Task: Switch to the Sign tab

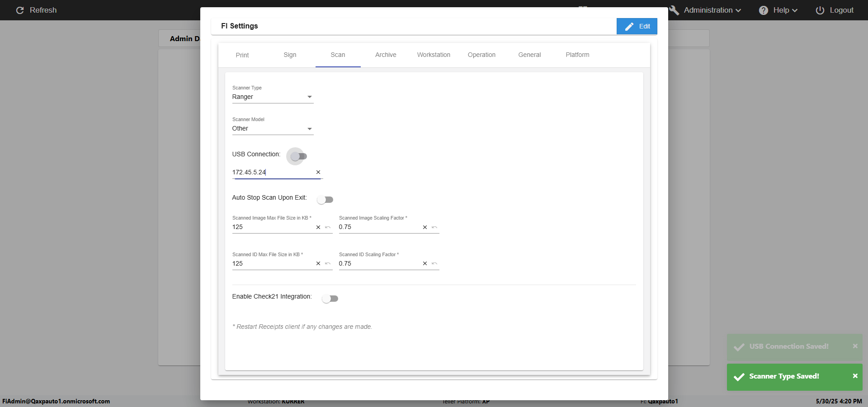Action: (x=290, y=55)
